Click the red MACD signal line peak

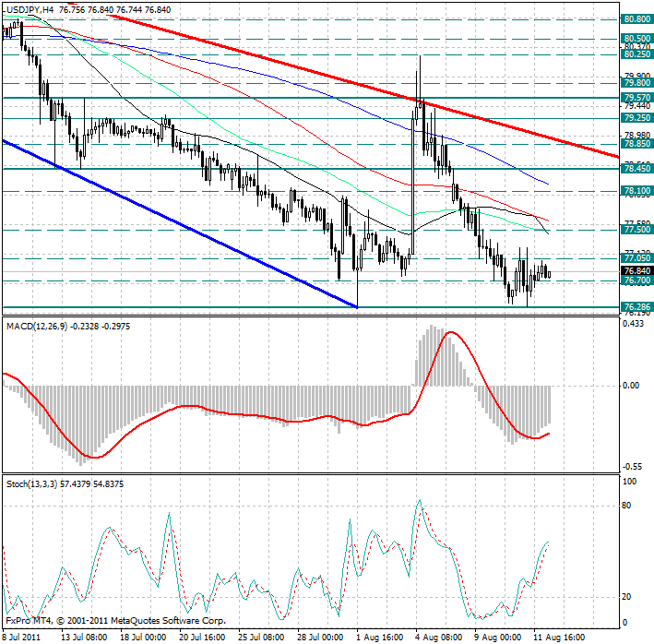point(449,333)
